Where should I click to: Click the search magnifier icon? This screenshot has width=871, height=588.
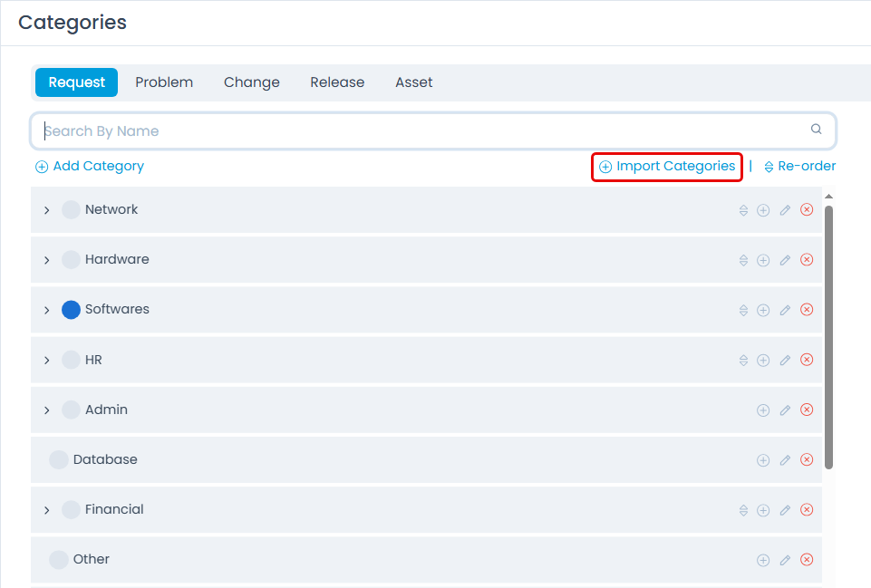coord(815,130)
